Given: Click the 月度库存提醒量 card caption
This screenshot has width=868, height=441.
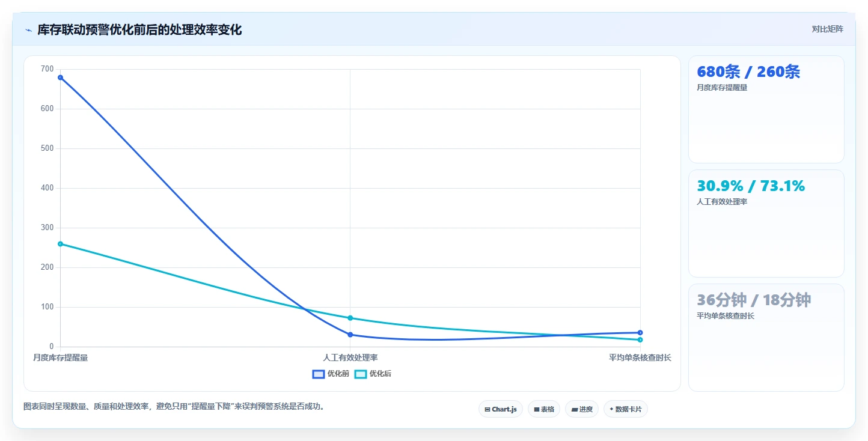Looking at the screenshot, I should [x=722, y=87].
